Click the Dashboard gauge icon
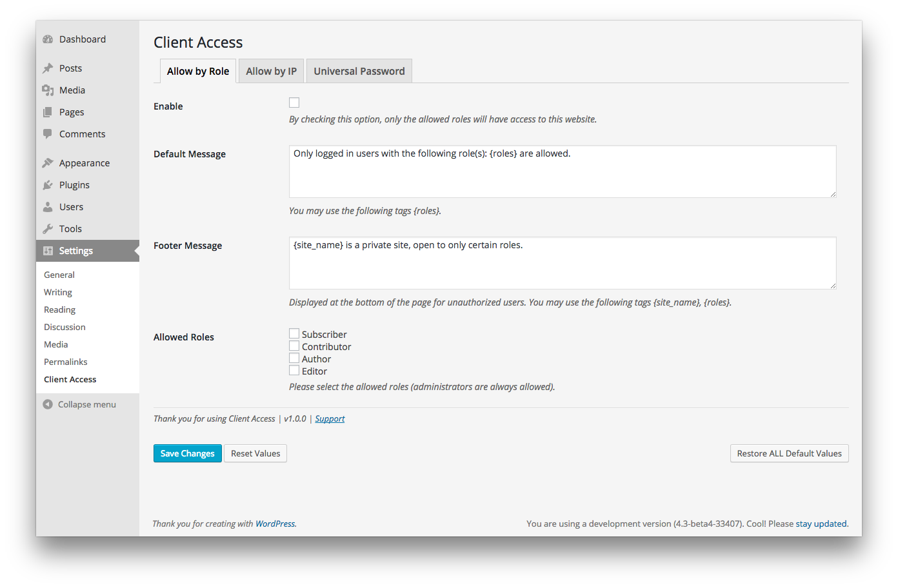 [48, 39]
